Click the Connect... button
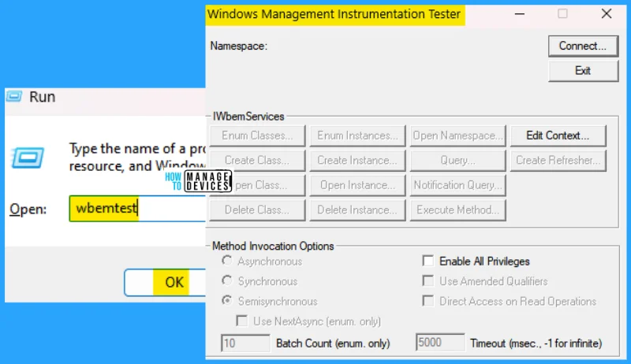 [x=583, y=46]
